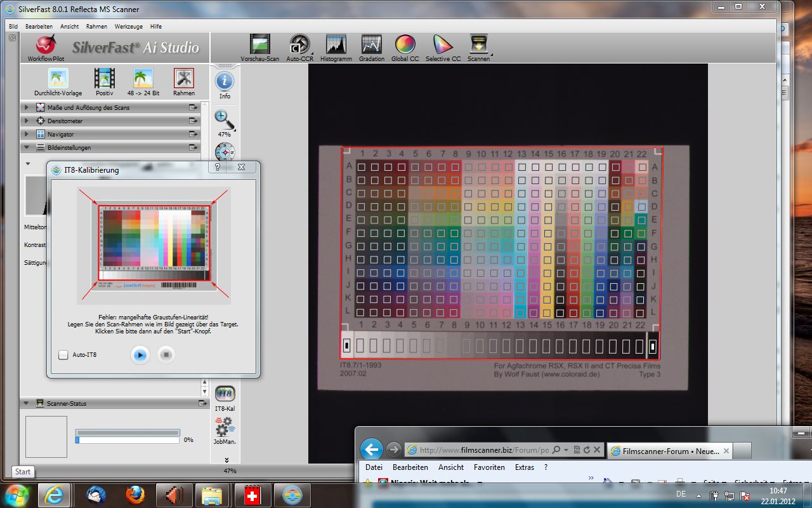812x508 pixels.
Task: Click the Info icon in vertical toolbar
Action: [x=225, y=81]
